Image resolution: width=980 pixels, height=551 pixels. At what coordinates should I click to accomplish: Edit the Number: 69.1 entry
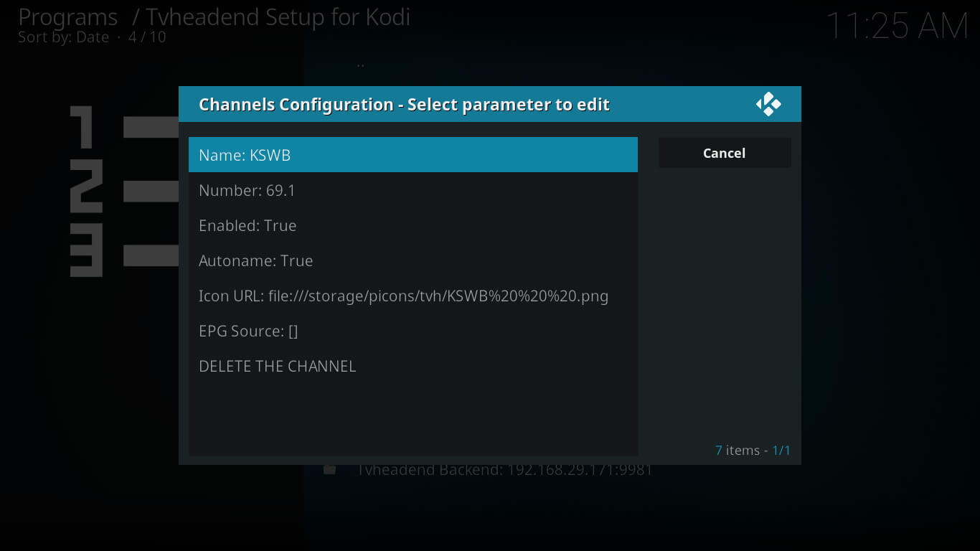click(413, 190)
